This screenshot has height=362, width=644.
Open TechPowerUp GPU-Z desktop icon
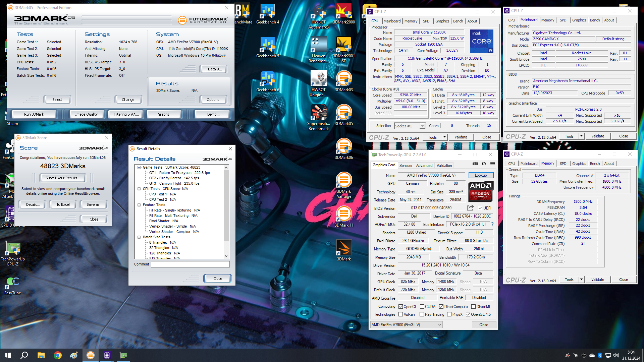click(x=13, y=254)
